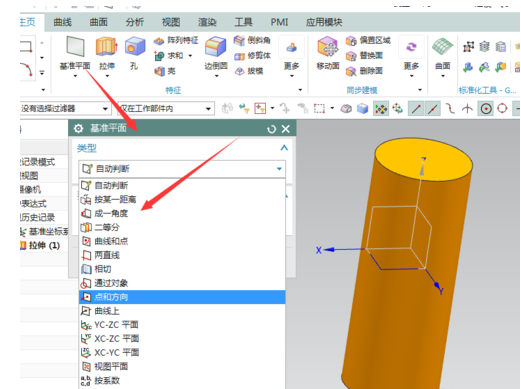Image resolution: width=521 pixels, height=389 pixels.
Task: Close the Datum Plane (基准平面) dialog
Action: point(286,129)
